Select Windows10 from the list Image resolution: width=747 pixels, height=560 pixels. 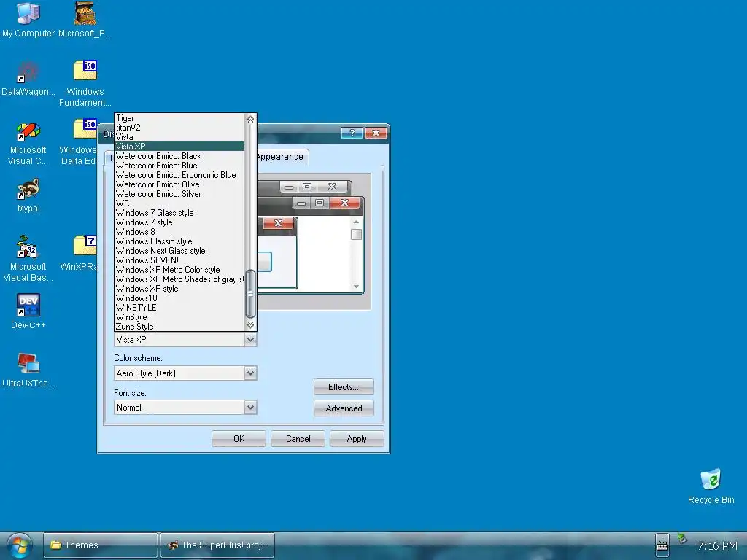tap(179, 298)
